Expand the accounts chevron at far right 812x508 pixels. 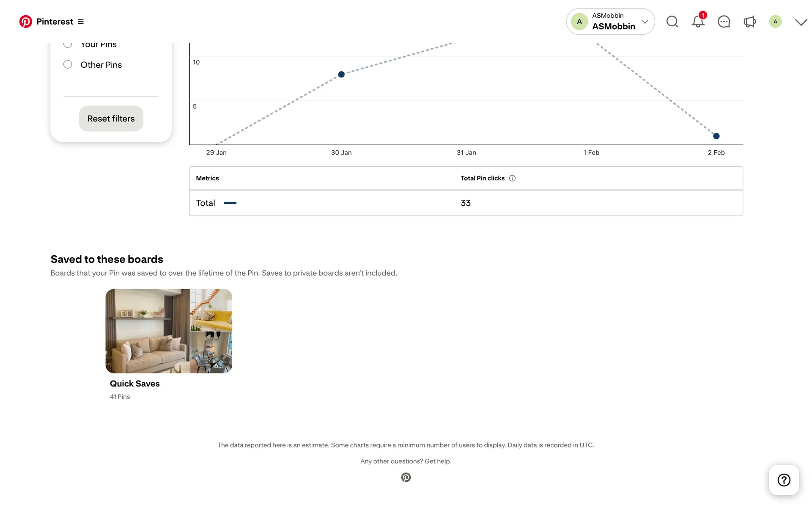click(801, 22)
